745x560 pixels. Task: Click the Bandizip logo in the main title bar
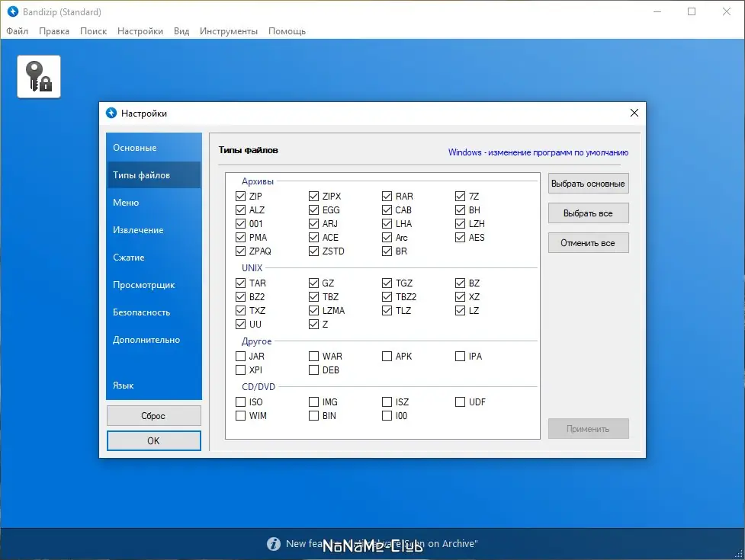pos(13,11)
